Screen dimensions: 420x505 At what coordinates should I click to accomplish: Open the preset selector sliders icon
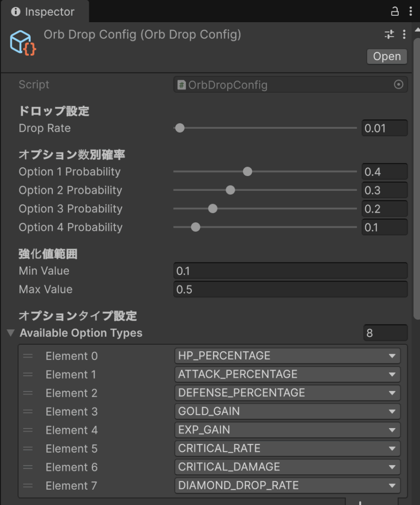pyautogui.click(x=389, y=35)
